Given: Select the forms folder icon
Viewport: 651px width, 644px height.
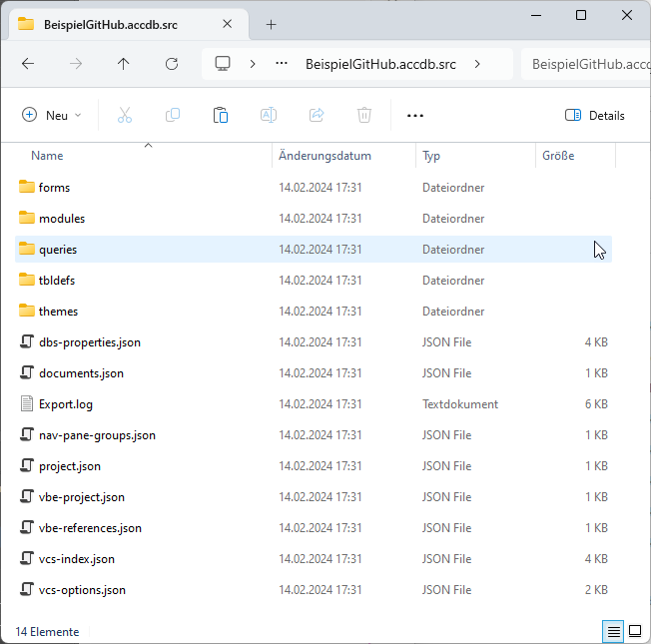Looking at the screenshot, I should (27, 187).
